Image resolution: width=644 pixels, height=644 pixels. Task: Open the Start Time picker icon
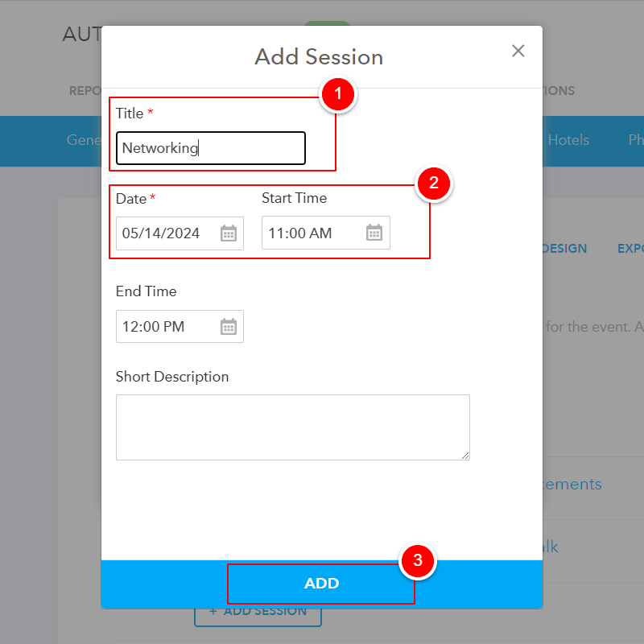point(374,233)
